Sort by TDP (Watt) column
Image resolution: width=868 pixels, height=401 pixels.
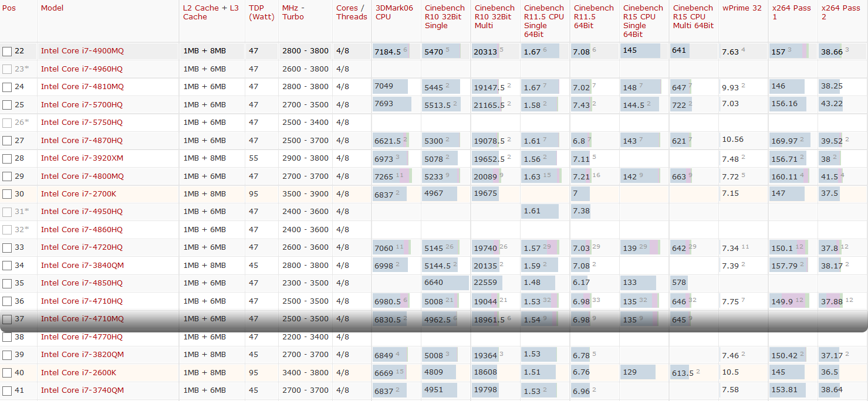(x=262, y=12)
